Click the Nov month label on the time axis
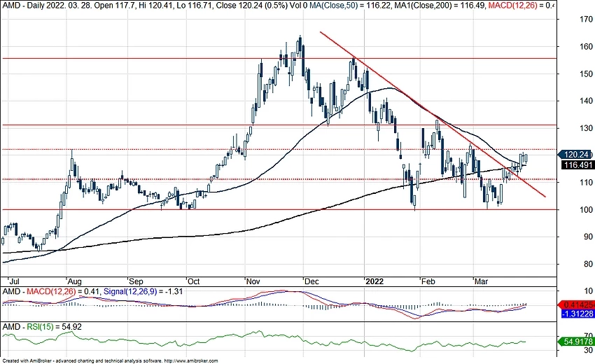The width and height of the screenshot is (595, 364). pyautogui.click(x=253, y=281)
